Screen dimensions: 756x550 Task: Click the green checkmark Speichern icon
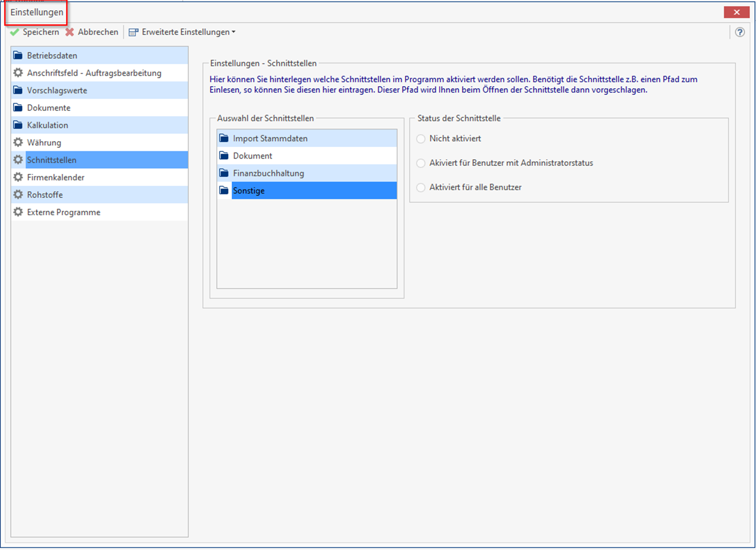(15, 32)
